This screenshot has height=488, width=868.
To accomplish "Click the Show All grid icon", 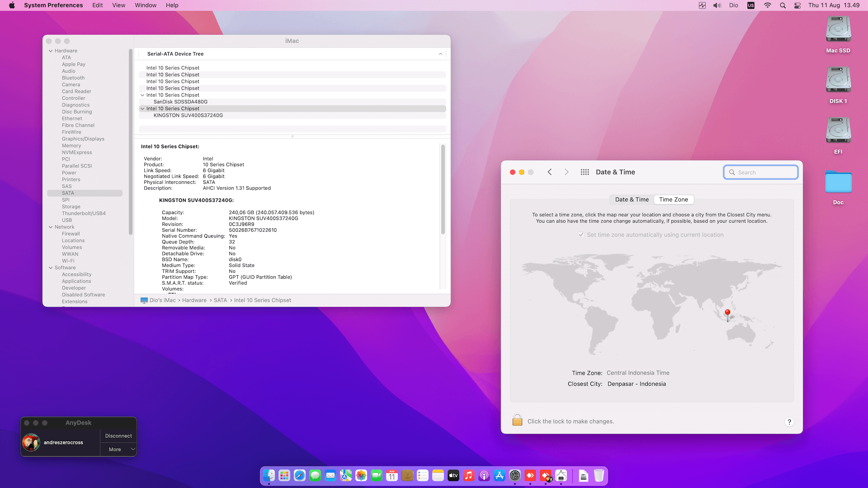I will [585, 172].
